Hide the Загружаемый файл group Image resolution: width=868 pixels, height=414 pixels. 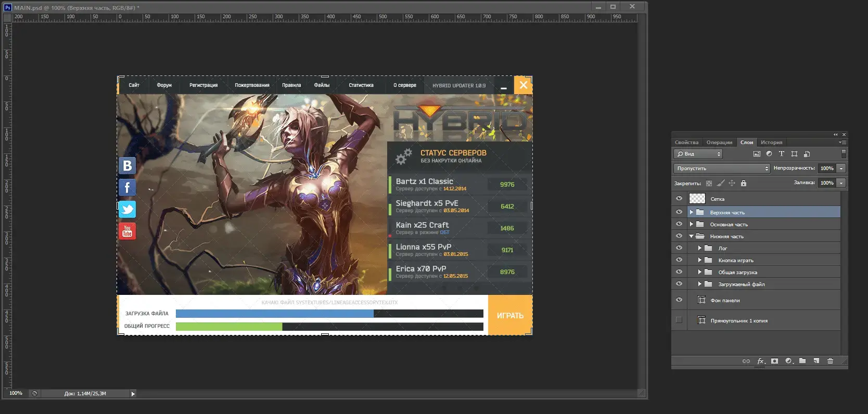[679, 284]
